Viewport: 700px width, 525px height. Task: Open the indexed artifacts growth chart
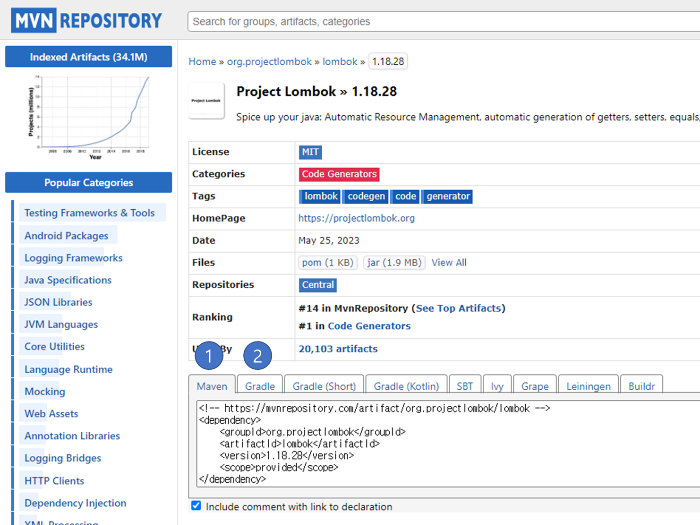coord(88,118)
